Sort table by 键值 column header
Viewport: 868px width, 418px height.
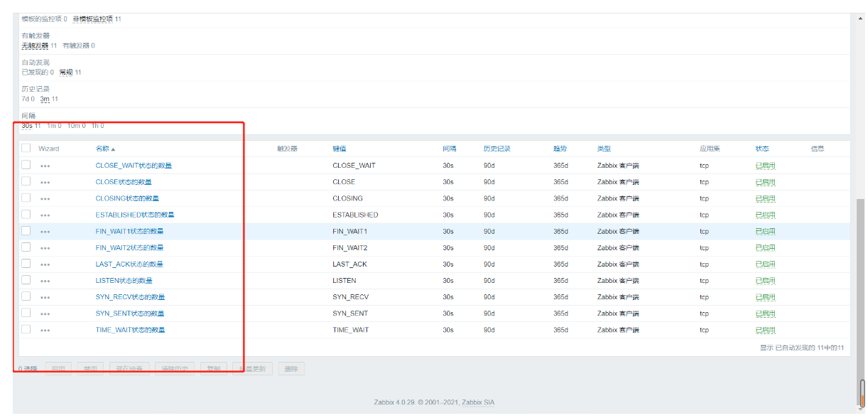click(339, 149)
